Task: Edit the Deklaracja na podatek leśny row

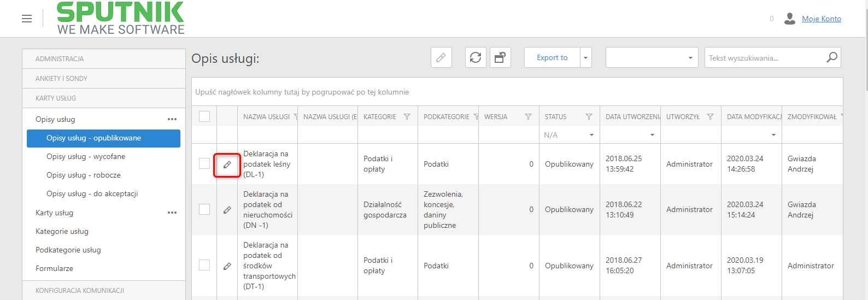Action: [x=227, y=164]
